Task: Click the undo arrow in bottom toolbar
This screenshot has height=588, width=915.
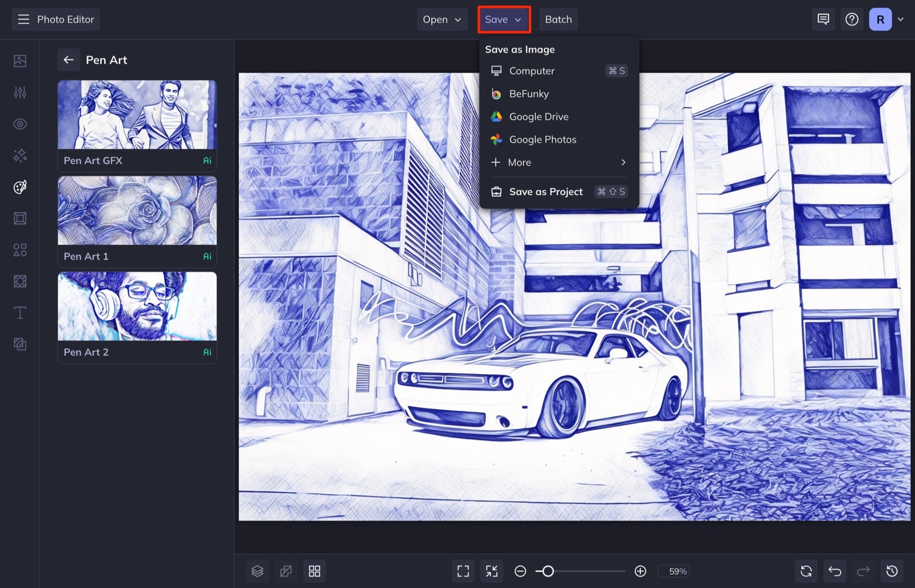Action: (834, 571)
